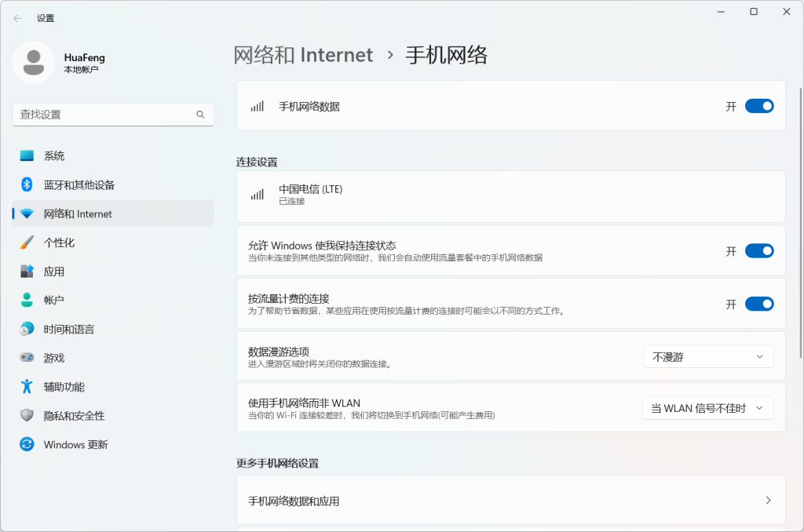Click the 隐私和安全性 shield icon
Image resolution: width=804 pixels, height=532 pixels.
pos(27,416)
